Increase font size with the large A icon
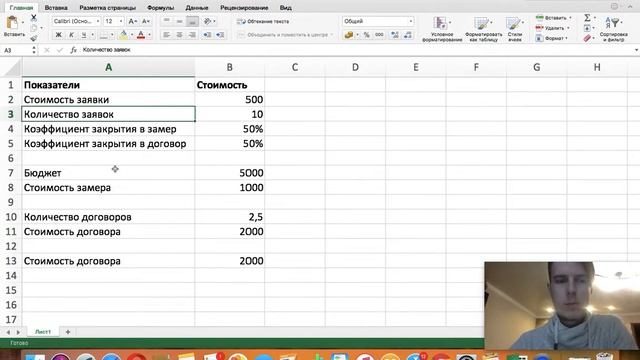The width and height of the screenshot is (640, 360). 132,21
